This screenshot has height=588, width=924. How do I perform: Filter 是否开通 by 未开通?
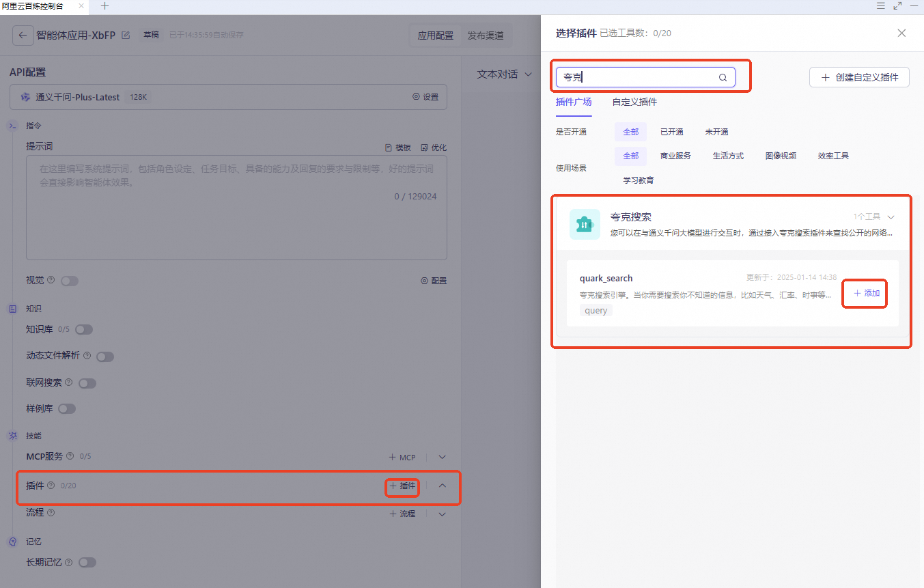click(717, 132)
